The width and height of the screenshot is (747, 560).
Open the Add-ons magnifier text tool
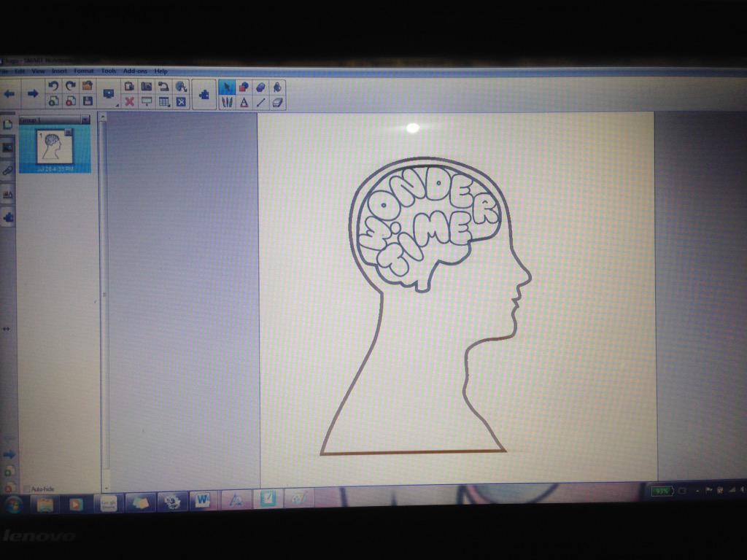click(x=181, y=87)
